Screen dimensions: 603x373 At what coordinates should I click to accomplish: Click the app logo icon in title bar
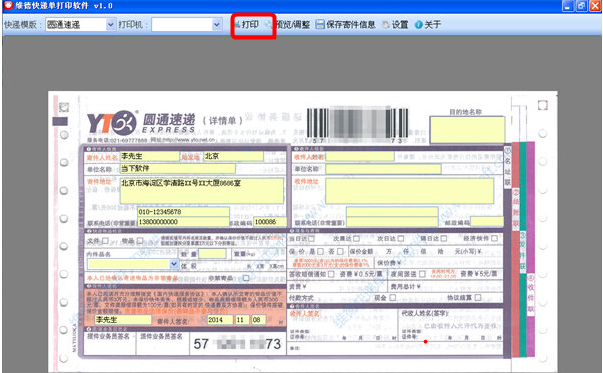(8, 5)
